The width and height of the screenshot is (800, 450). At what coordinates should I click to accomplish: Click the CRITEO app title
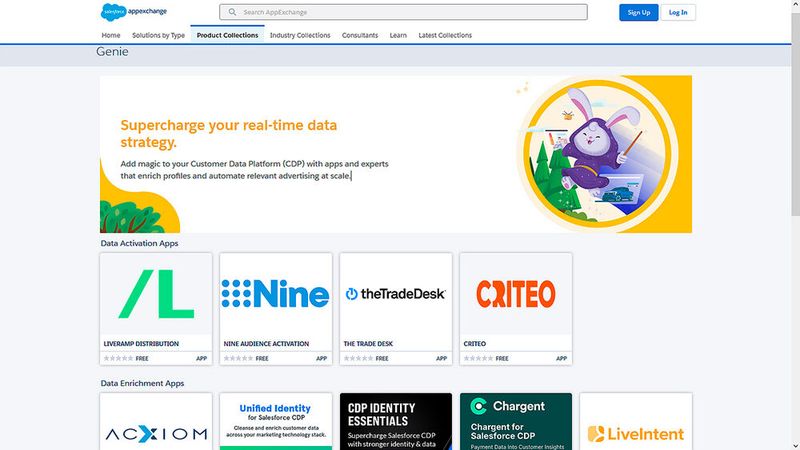click(474, 344)
